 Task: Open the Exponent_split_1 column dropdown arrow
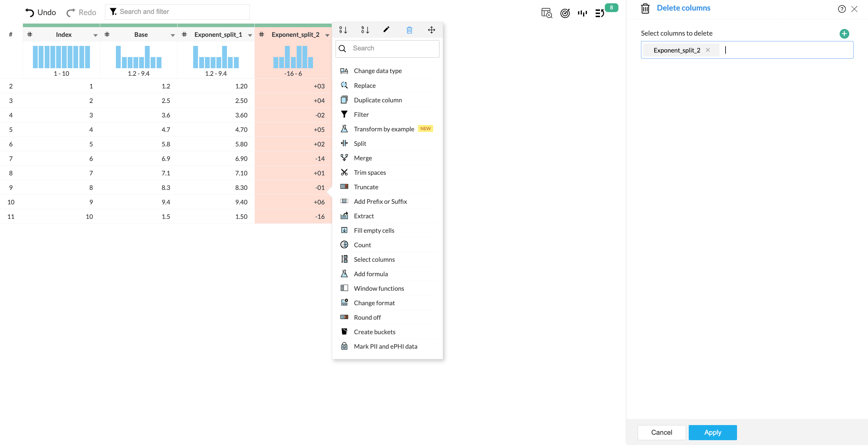coord(250,35)
